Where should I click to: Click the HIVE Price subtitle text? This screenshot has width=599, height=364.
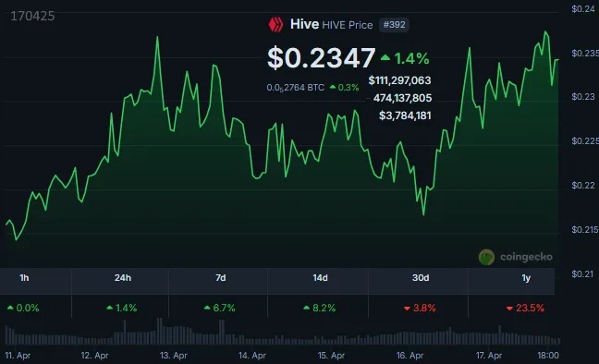pyautogui.click(x=348, y=25)
